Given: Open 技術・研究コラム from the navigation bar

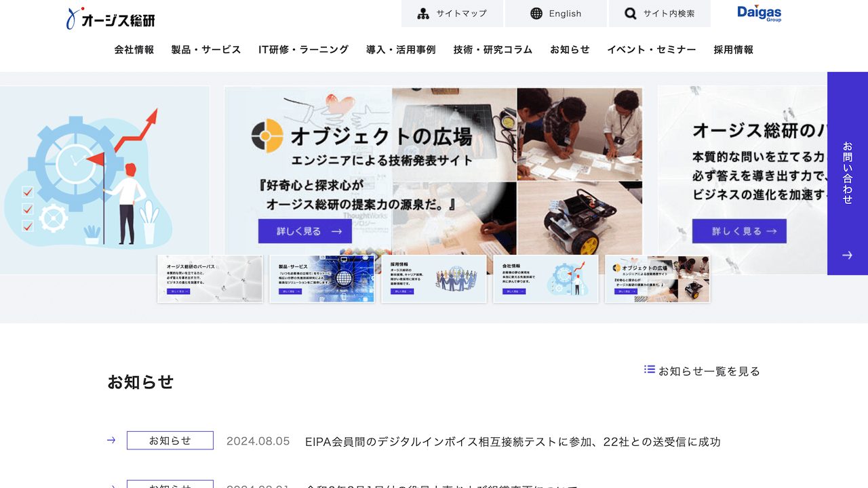Looking at the screenshot, I should point(492,49).
